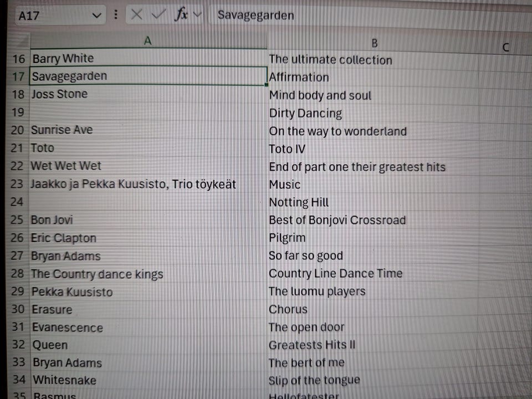Click the cell On the way to wonderland
The height and width of the screenshot is (399, 532).
point(373,131)
